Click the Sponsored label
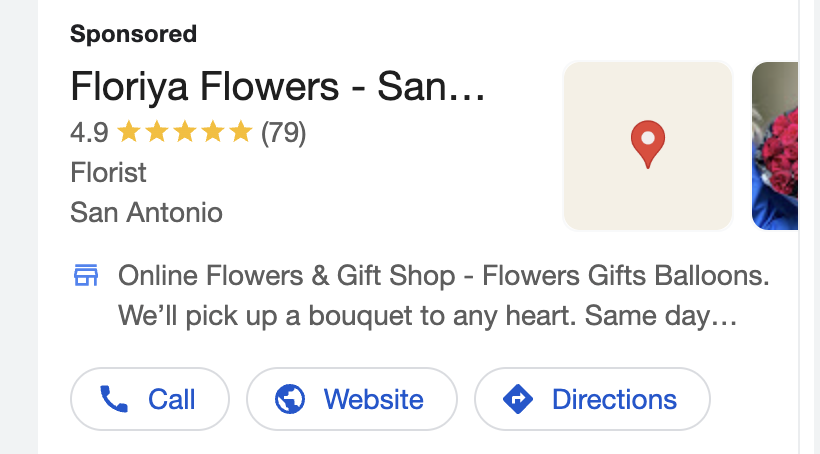Image resolution: width=820 pixels, height=454 pixels. tap(133, 34)
